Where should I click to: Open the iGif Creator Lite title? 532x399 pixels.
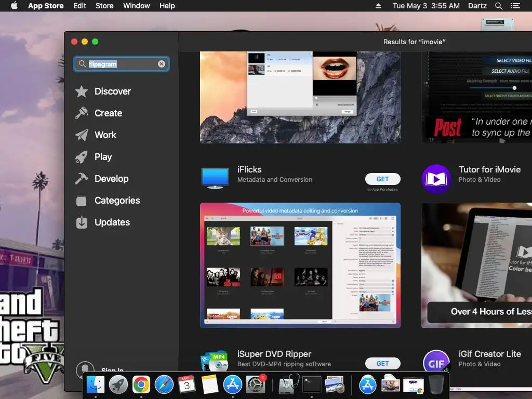pos(489,354)
